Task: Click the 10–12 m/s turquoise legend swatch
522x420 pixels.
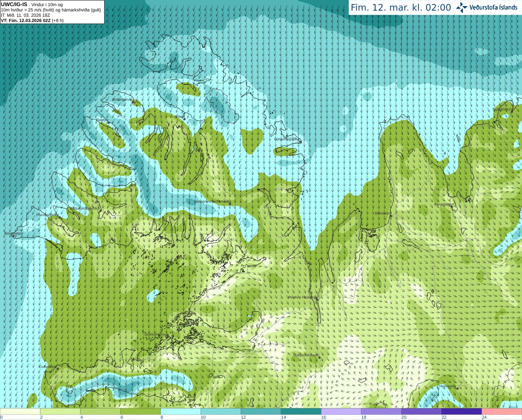Action: click(x=221, y=411)
